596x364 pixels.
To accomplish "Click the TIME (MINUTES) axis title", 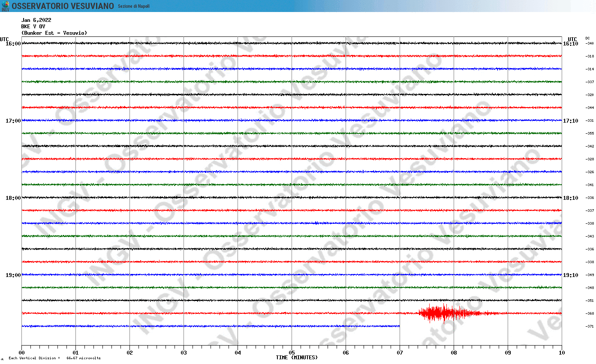I will (x=297, y=358).
